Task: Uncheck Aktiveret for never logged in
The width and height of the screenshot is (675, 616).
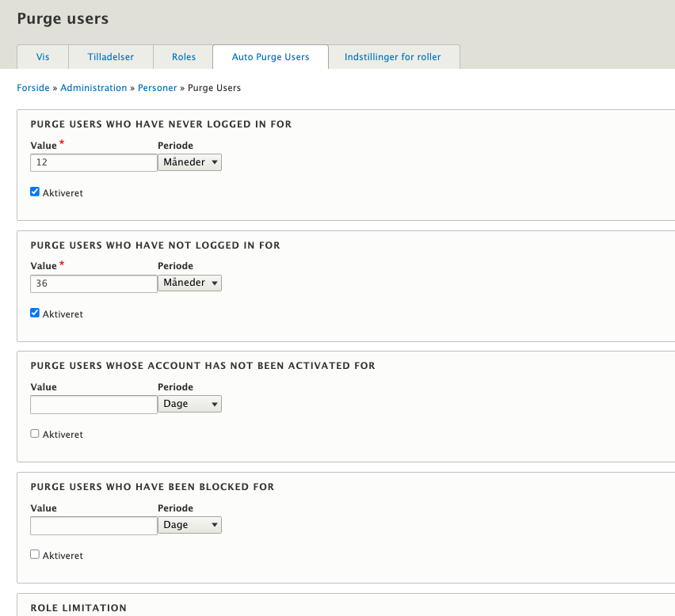Action: pyautogui.click(x=35, y=192)
